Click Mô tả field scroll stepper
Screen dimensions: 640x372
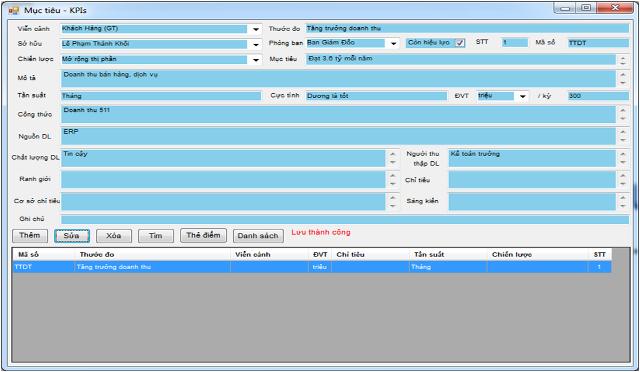click(622, 78)
